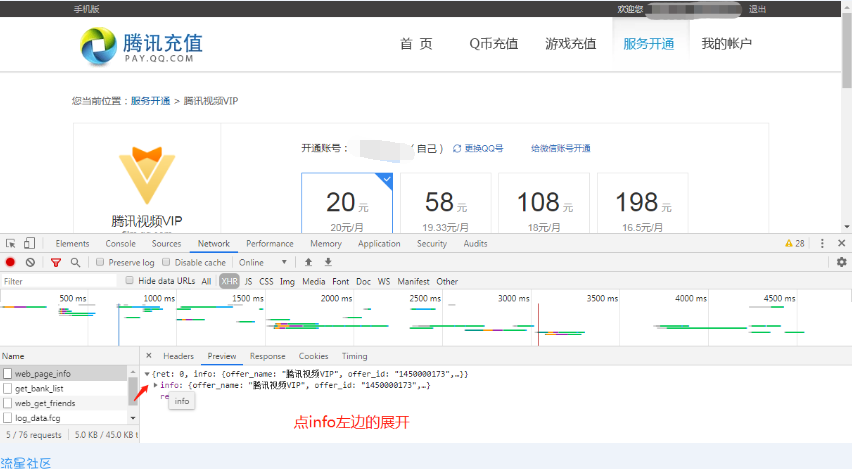The width and height of the screenshot is (852, 469).
Task: Open DevTools more options menu icon
Action: click(822, 243)
